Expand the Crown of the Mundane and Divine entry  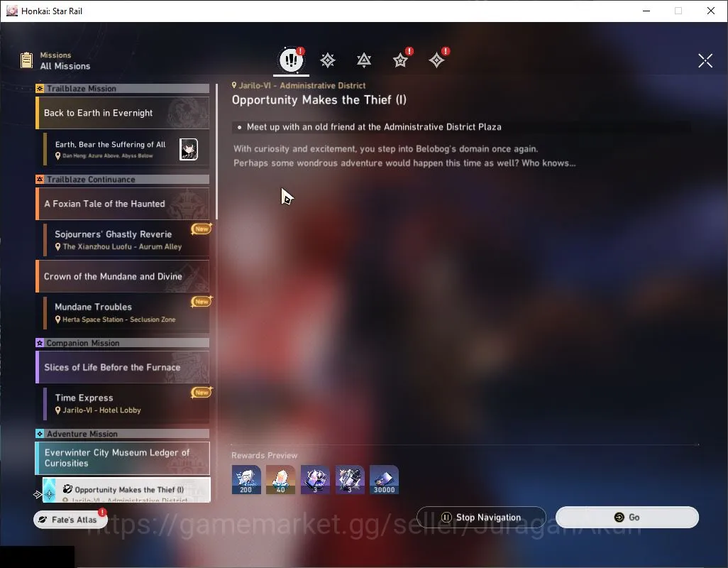click(x=123, y=276)
